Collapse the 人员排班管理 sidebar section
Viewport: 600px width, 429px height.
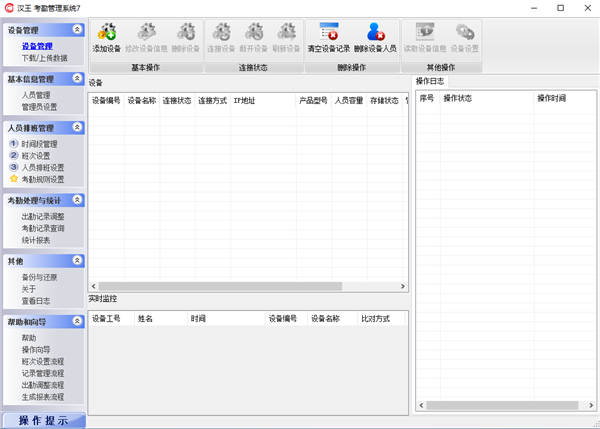(77, 127)
